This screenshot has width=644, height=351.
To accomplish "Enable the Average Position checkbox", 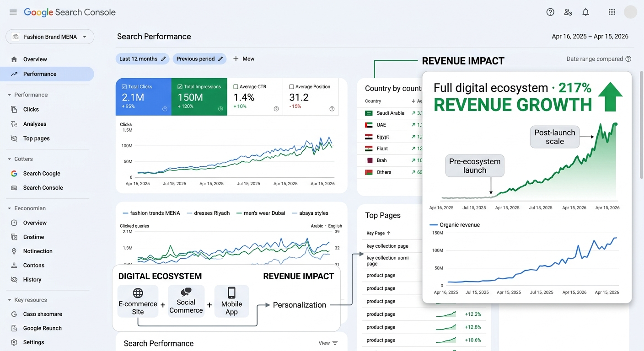I will tap(291, 86).
